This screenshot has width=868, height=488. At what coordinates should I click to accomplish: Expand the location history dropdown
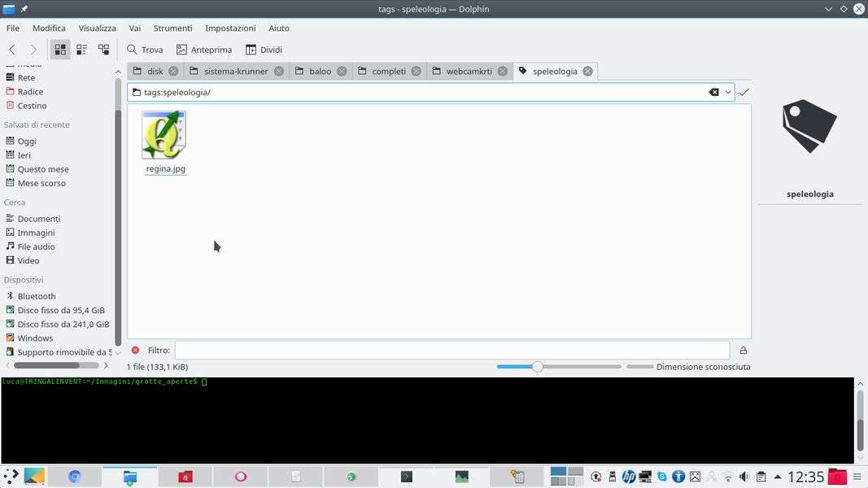[728, 93]
